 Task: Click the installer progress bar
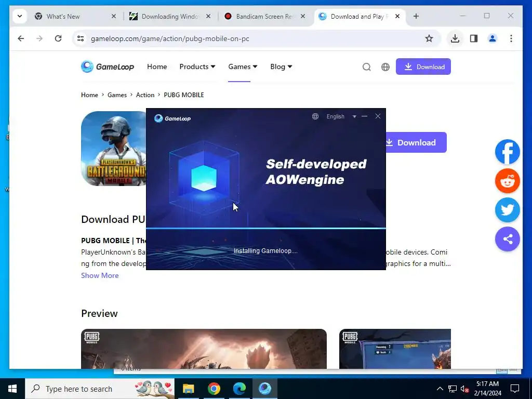(266, 229)
